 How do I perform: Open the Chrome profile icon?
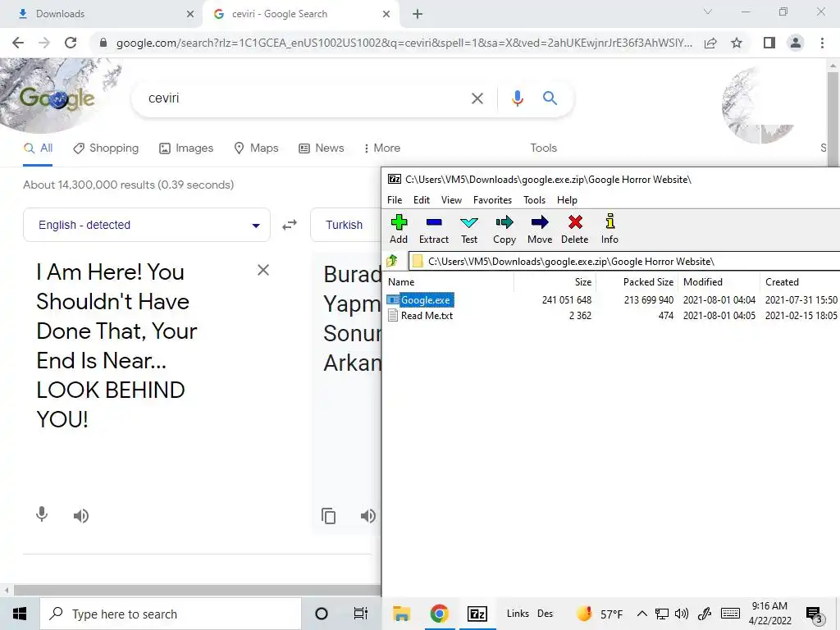796,43
